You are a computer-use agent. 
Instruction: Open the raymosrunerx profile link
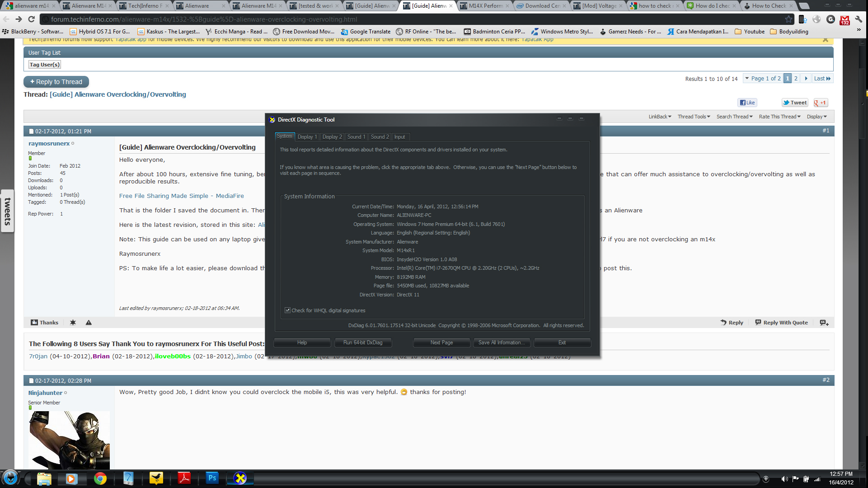click(49, 143)
